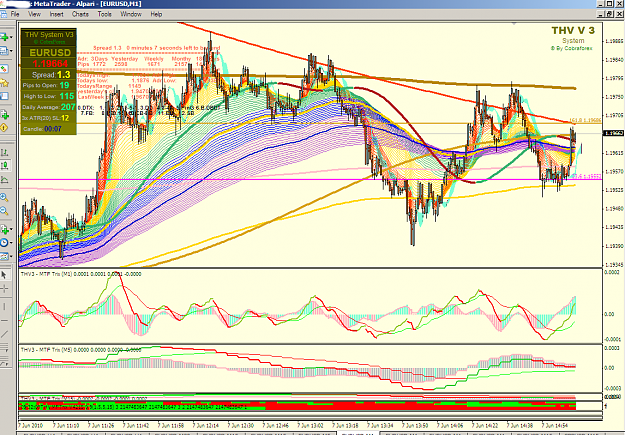Select the crosshair tool
This screenshot has height=435, width=625.
(4, 289)
